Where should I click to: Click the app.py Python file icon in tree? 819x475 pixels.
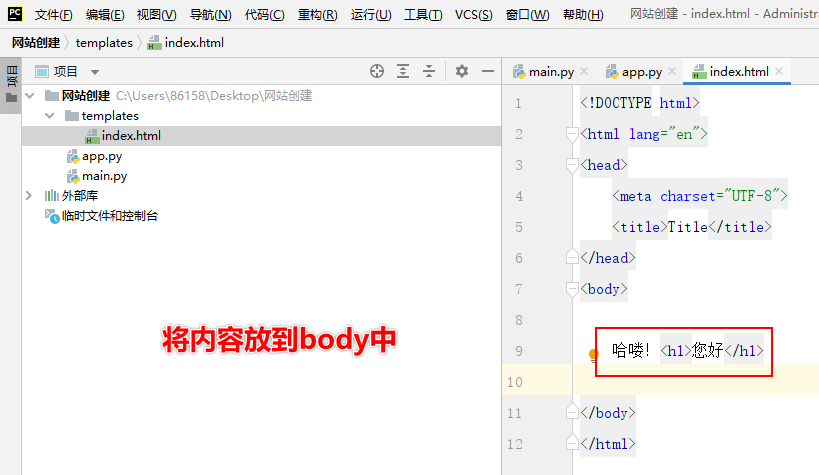(x=73, y=156)
